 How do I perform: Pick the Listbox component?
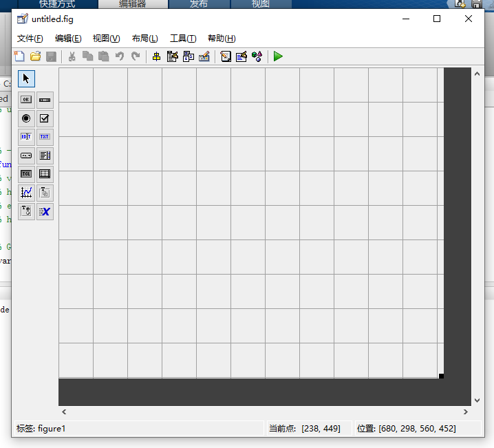[45, 156]
